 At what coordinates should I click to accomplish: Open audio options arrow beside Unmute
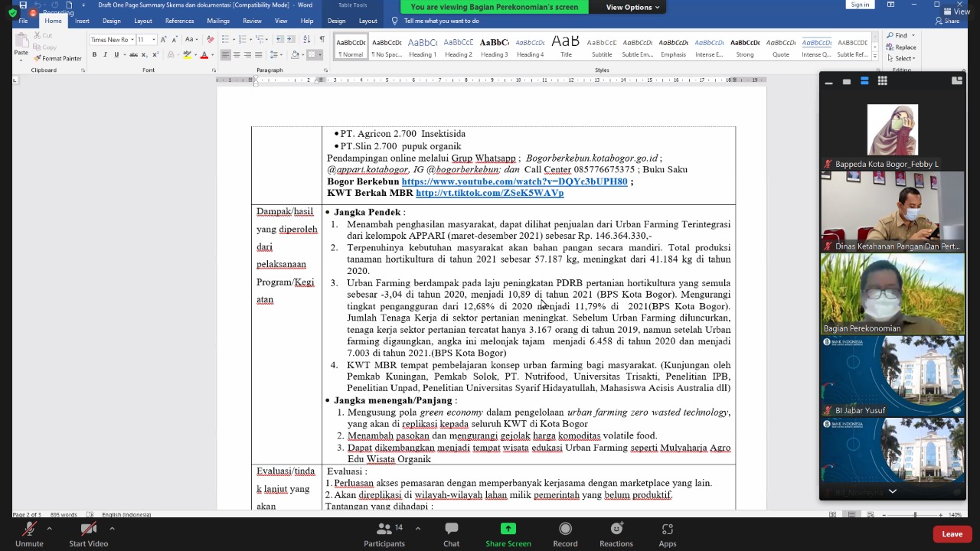(49, 528)
